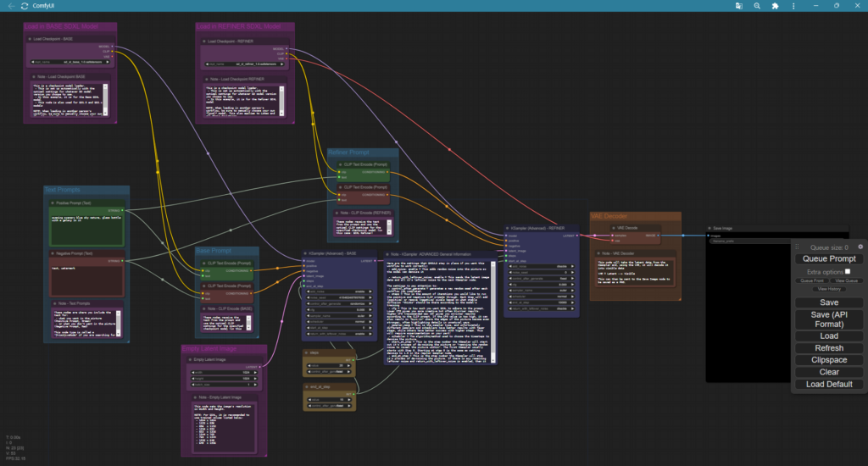
Task: Adjust value widget on steps node
Action: click(x=330, y=366)
